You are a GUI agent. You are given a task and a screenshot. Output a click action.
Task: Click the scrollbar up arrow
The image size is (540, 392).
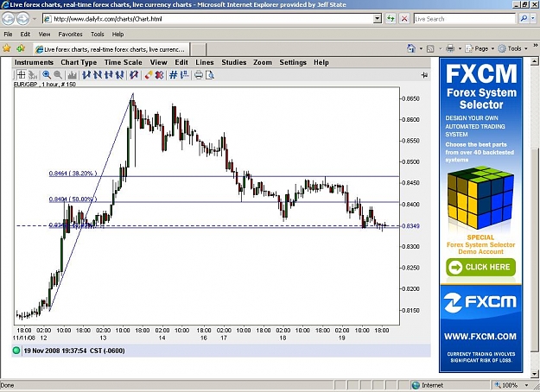point(534,61)
